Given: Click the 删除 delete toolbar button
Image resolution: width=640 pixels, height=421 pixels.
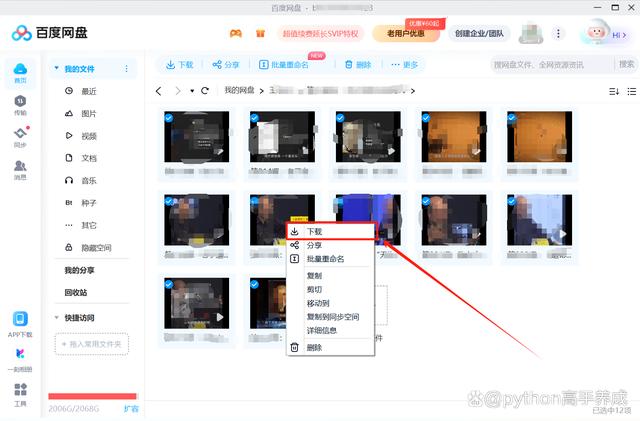Looking at the screenshot, I should click(358, 65).
